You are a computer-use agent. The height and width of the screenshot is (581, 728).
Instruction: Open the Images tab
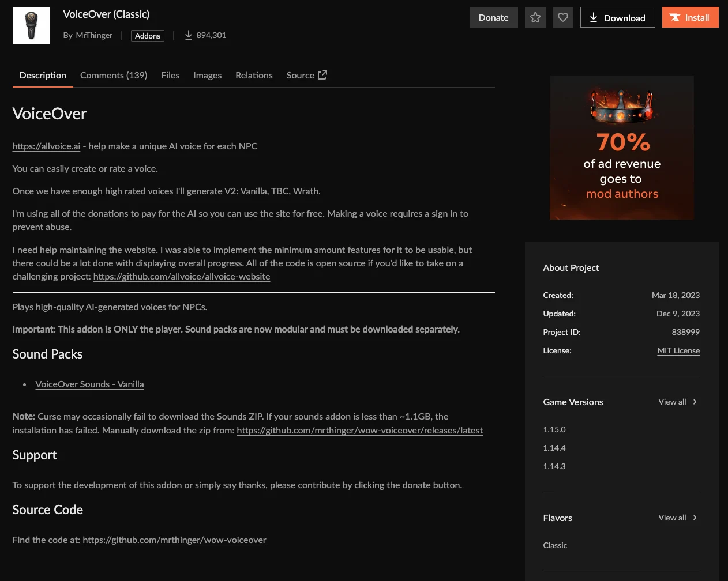(x=207, y=76)
